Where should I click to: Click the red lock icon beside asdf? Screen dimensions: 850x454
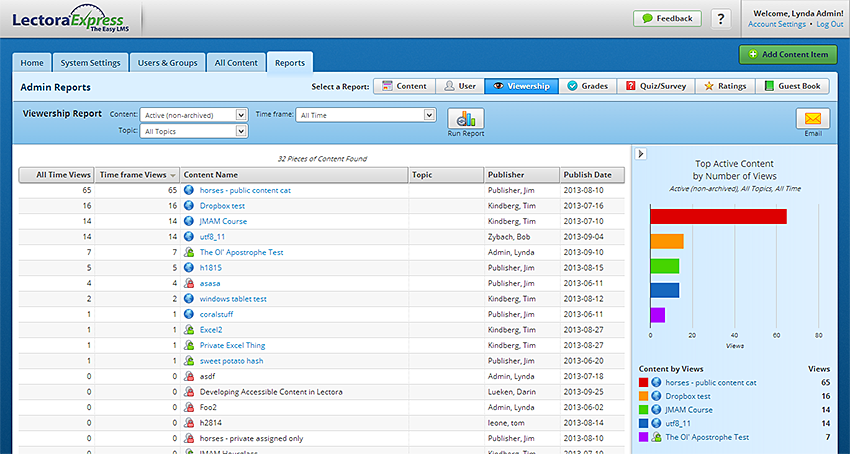(189, 376)
